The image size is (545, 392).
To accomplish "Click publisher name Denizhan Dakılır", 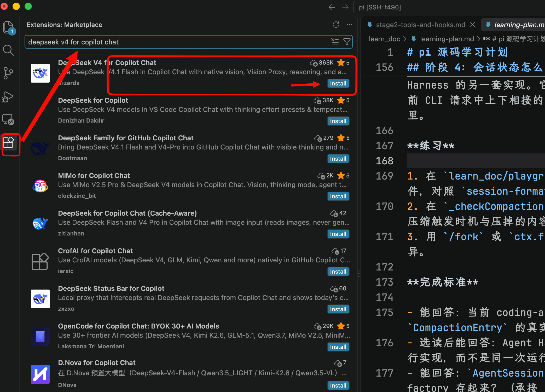I will pos(81,120).
